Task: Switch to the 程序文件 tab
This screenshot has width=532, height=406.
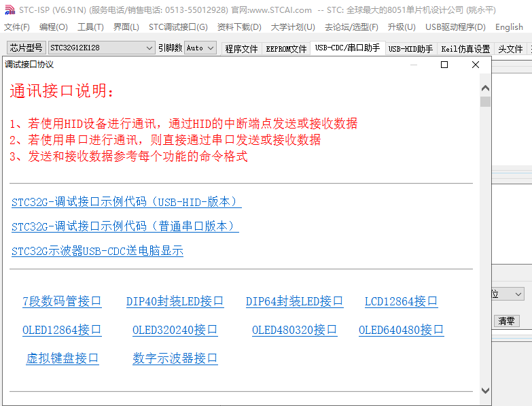Action: [241, 49]
